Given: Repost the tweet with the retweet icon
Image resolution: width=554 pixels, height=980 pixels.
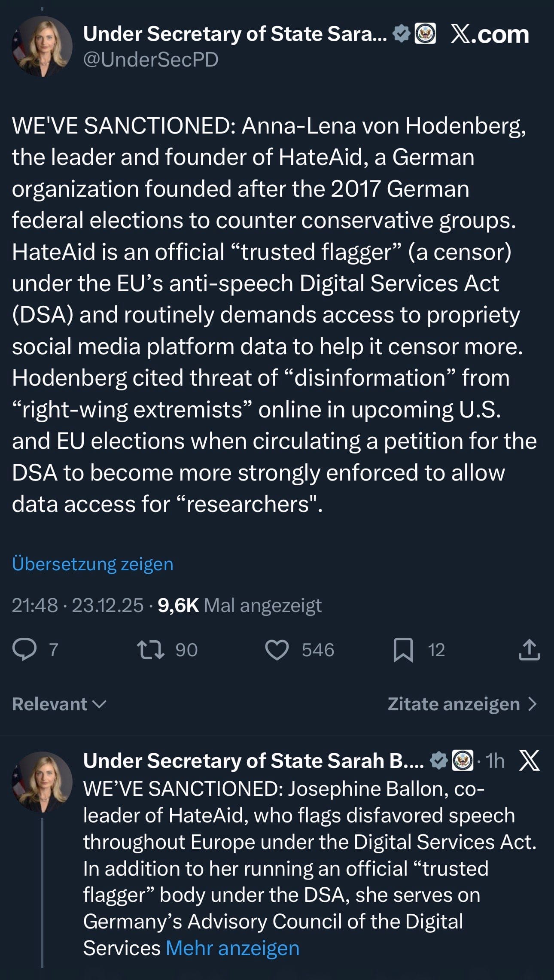Looking at the screenshot, I should [150, 649].
